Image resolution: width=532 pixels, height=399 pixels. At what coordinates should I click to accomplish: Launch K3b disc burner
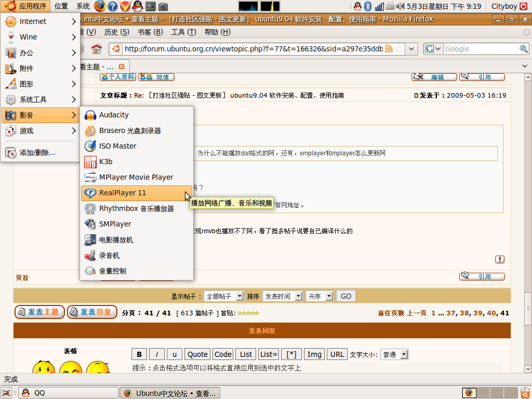[x=137, y=162]
